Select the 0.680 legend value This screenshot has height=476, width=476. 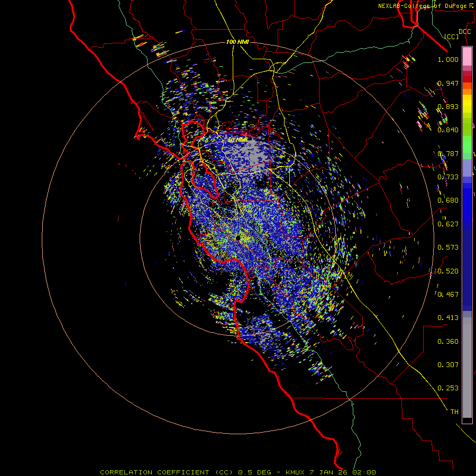[x=448, y=200]
